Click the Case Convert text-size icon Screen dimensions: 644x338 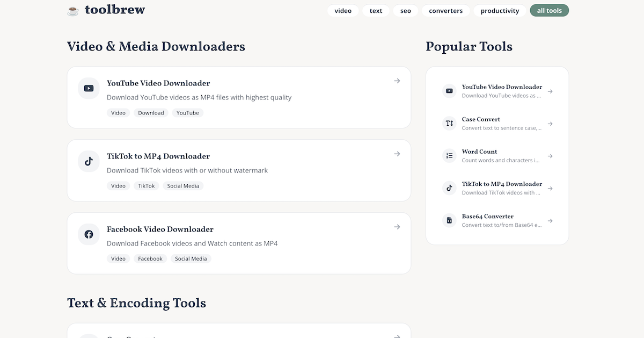[x=449, y=123]
